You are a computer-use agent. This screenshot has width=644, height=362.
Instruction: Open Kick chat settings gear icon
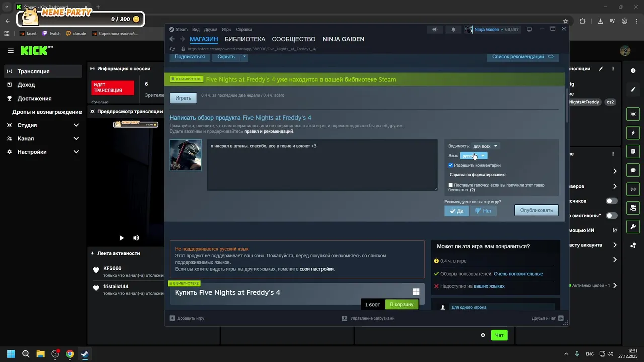(x=483, y=335)
